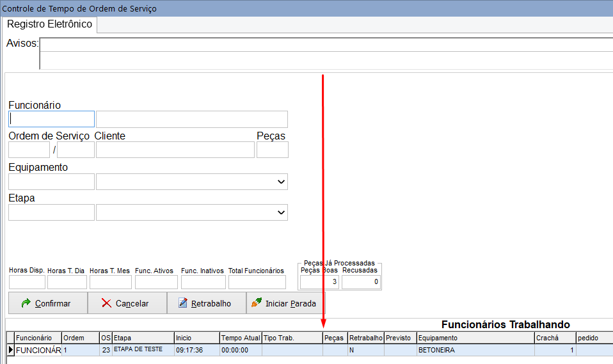Click the Previsto column header
Viewport: 613px width, 364px height.
(401, 338)
